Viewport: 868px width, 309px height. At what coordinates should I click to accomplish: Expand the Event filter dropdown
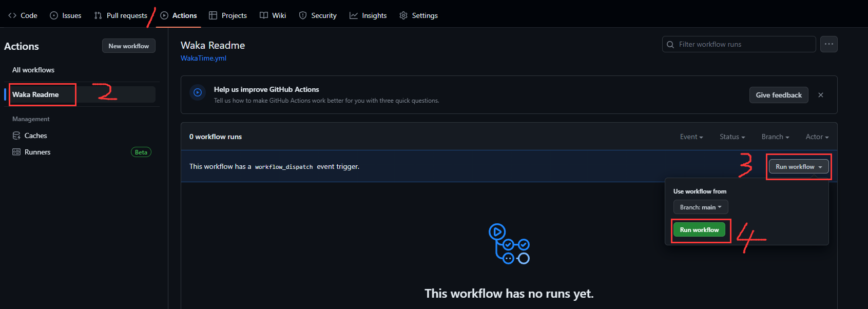[x=691, y=137]
